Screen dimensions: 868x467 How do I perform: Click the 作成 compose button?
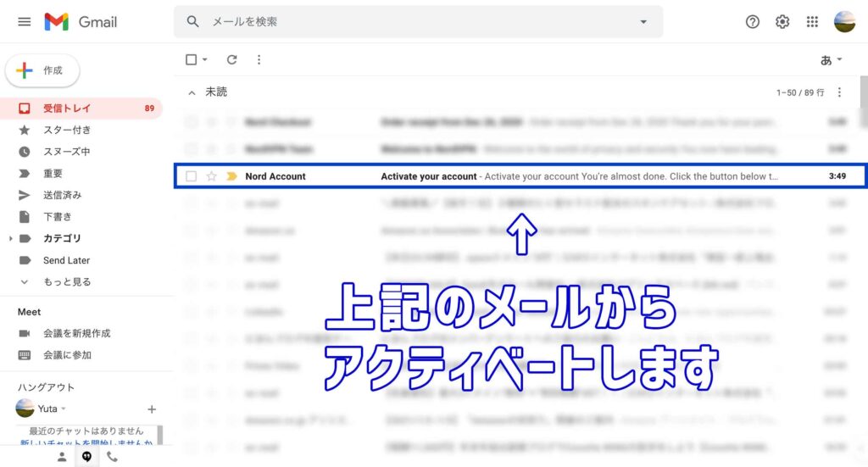tap(42, 70)
